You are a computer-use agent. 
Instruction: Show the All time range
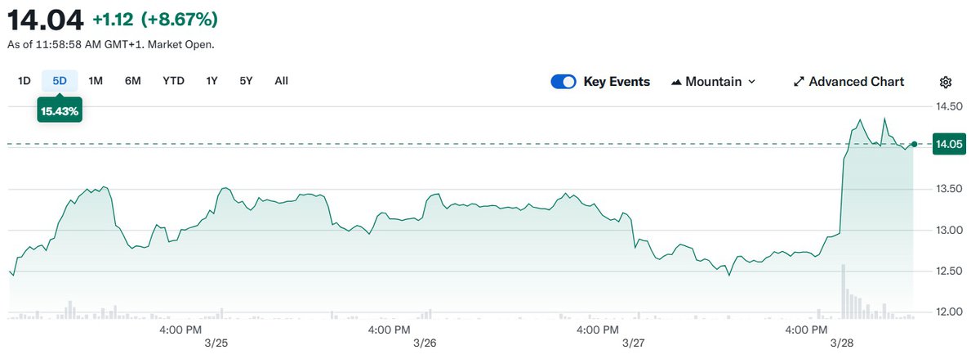point(282,81)
